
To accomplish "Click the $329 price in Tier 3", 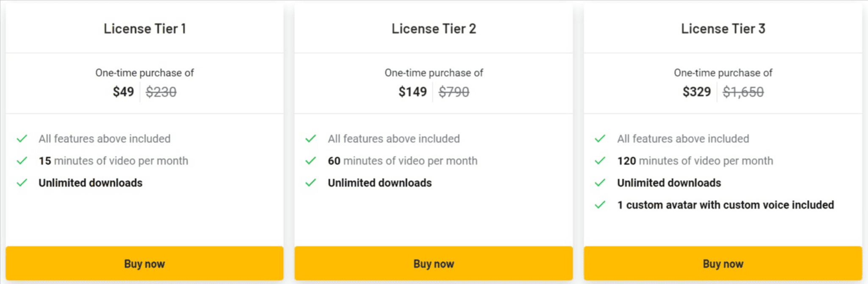I will pos(697,92).
